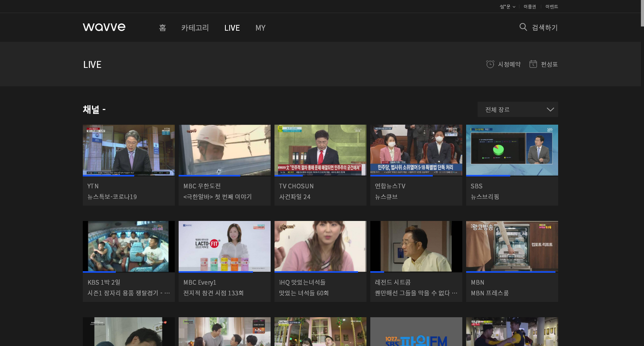
Task: Play the MBC 무한도전 channel thumbnail
Action: [x=225, y=150]
